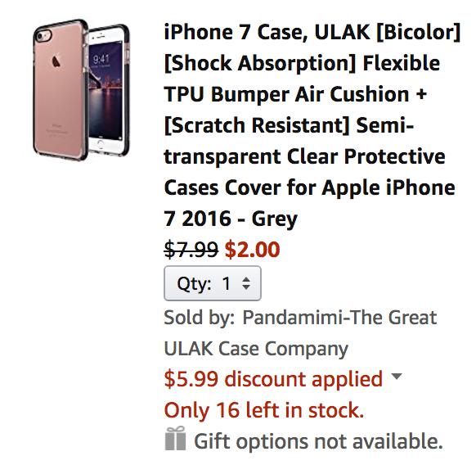476x465 pixels.
Task: Click the arrow beside discount applied
Action: pos(397,377)
